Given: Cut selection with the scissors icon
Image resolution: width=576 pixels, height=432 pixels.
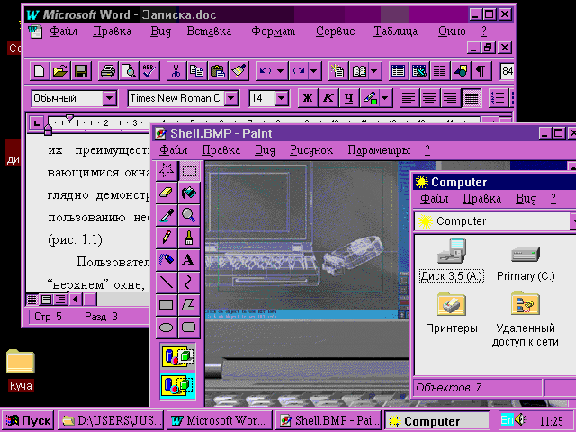Looking at the screenshot, I should 176,71.
